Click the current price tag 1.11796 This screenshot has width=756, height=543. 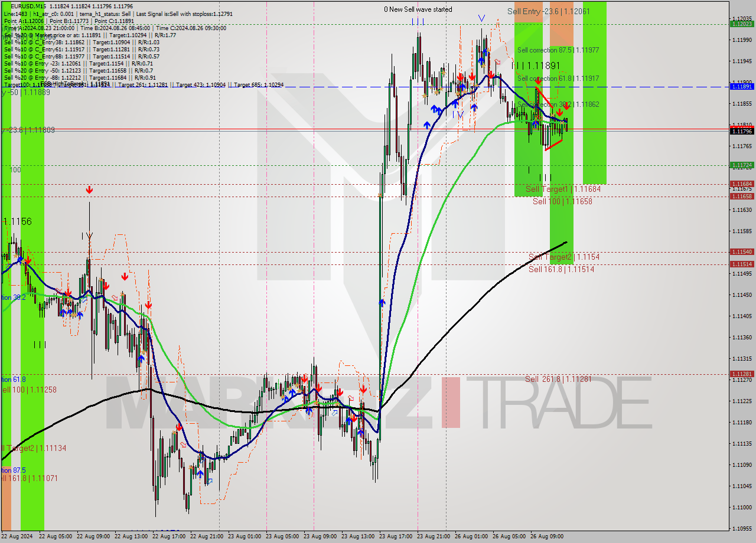(742, 131)
